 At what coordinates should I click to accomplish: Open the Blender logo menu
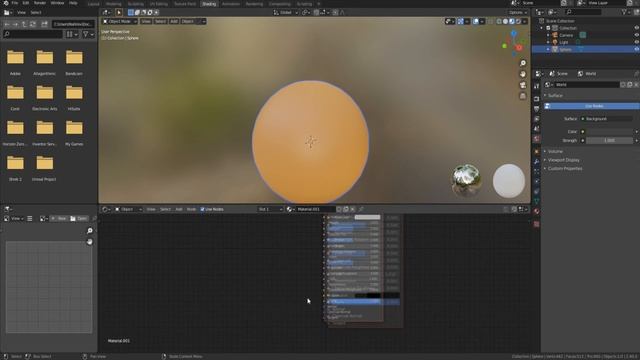click(6, 3)
